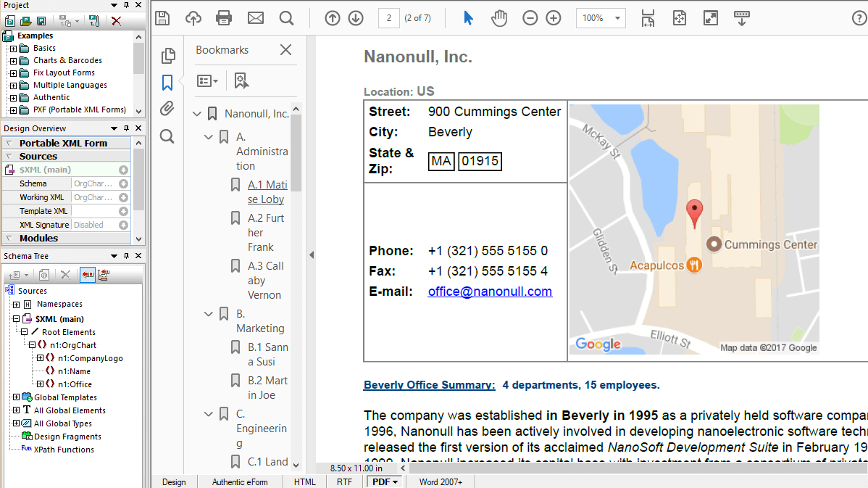
Task: Select the Hand tool in the PDF toolbar
Action: (498, 17)
